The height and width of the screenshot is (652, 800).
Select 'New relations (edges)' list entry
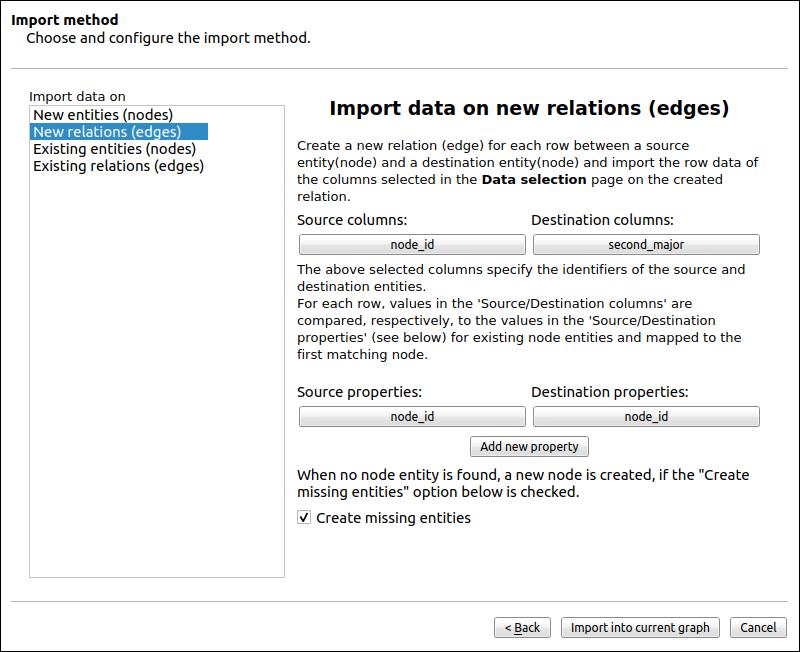pyautogui.click(x=107, y=132)
